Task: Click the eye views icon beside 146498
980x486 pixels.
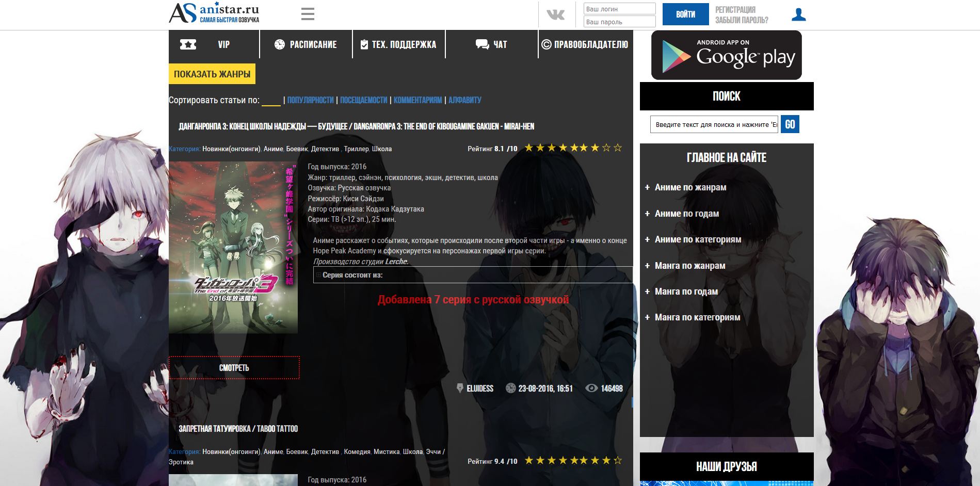Action: pyautogui.click(x=591, y=388)
